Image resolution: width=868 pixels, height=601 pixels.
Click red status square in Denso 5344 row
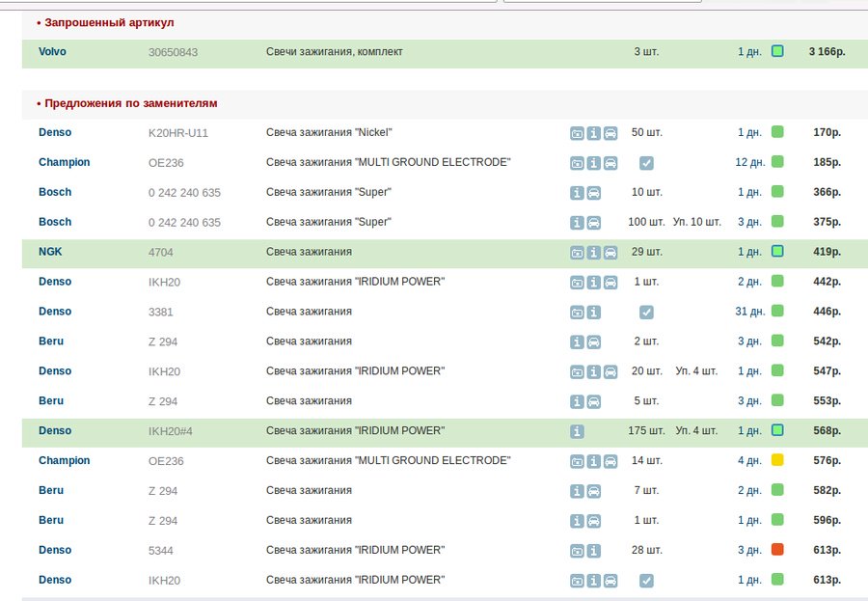click(x=777, y=550)
